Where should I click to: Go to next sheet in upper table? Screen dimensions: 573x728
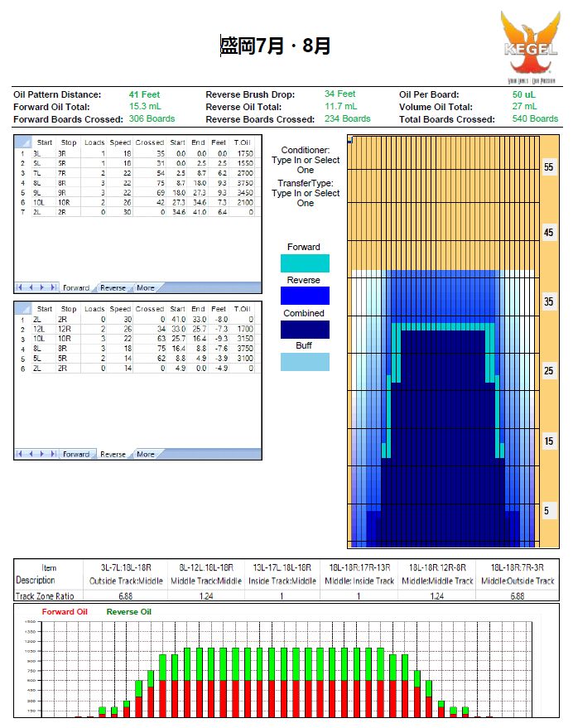(41, 287)
